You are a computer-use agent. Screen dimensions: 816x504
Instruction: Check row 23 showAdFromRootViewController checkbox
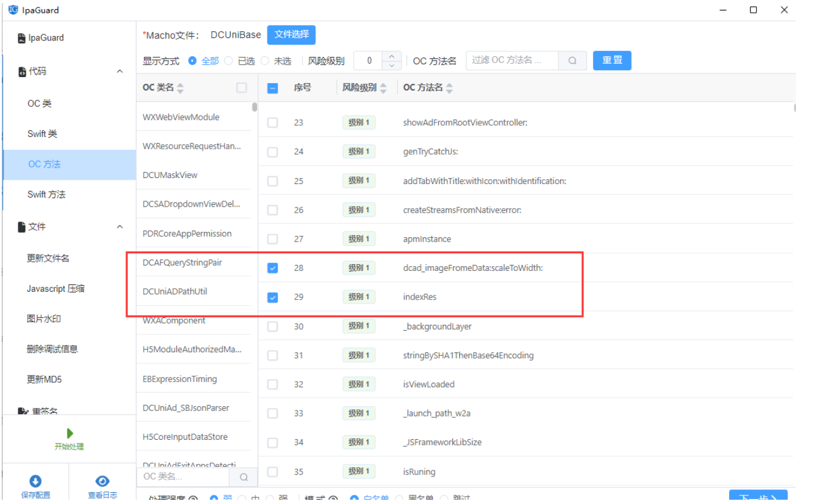pyautogui.click(x=272, y=122)
